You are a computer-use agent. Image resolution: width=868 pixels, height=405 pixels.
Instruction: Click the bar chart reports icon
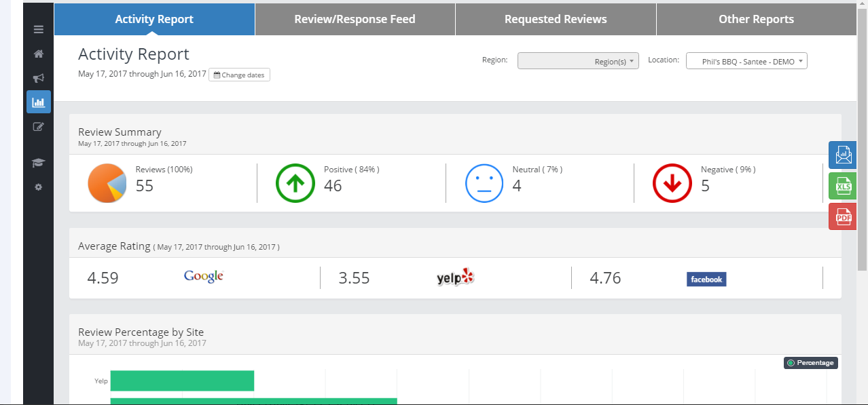point(38,102)
